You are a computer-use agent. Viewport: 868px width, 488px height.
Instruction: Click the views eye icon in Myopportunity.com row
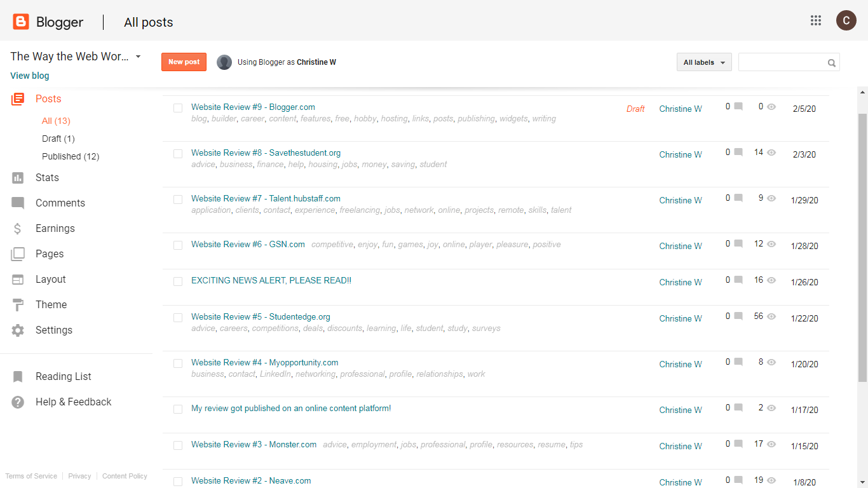(771, 362)
